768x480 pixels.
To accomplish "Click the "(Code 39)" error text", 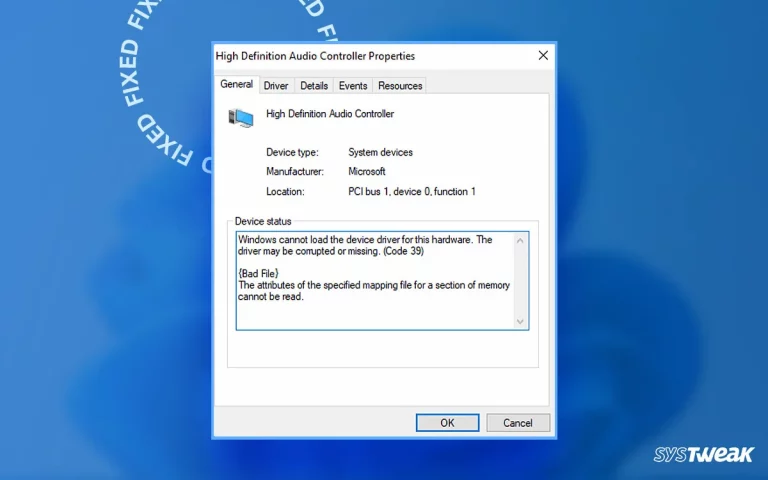I will (404, 251).
